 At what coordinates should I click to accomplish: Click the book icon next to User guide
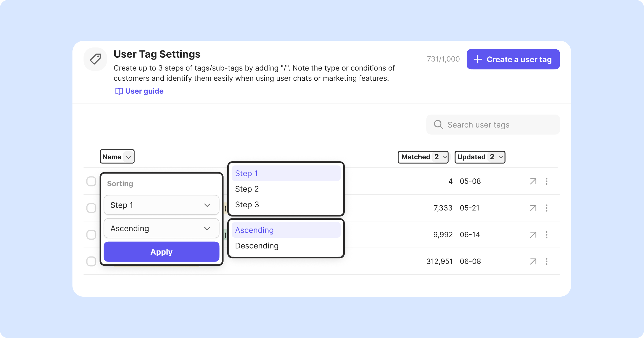pyautogui.click(x=119, y=91)
